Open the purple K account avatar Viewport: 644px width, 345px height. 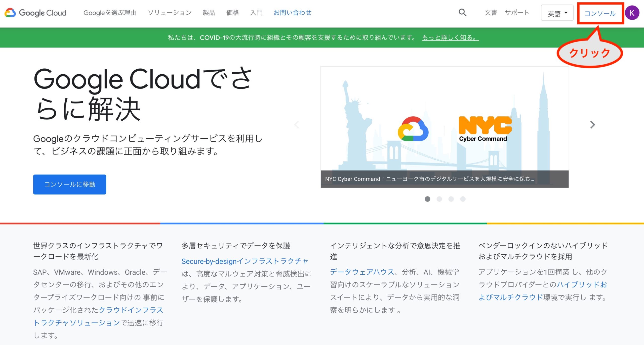pyautogui.click(x=632, y=13)
